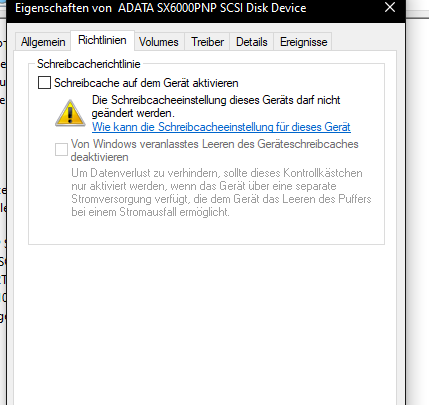The width and height of the screenshot is (429, 405).
Task: Show the Details tab
Action: point(252,42)
